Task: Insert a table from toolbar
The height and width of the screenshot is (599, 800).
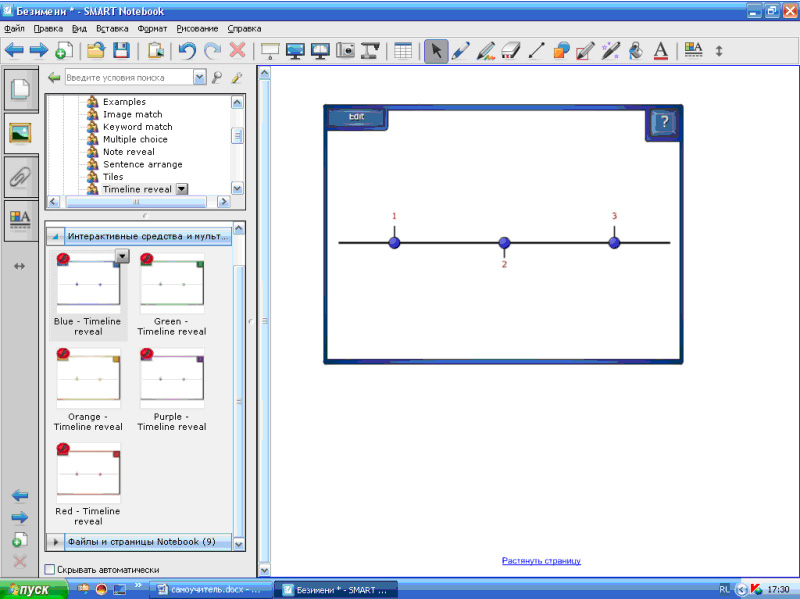Action: click(403, 51)
